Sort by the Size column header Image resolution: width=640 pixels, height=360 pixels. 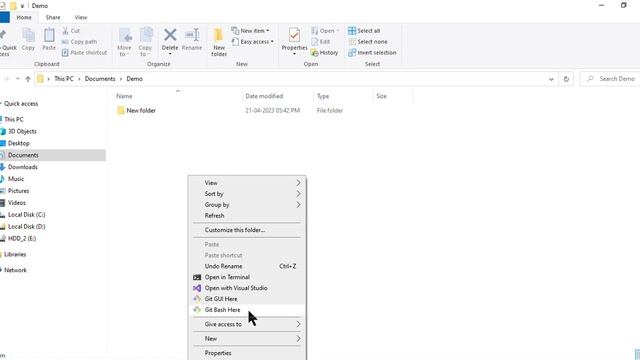coord(381,96)
